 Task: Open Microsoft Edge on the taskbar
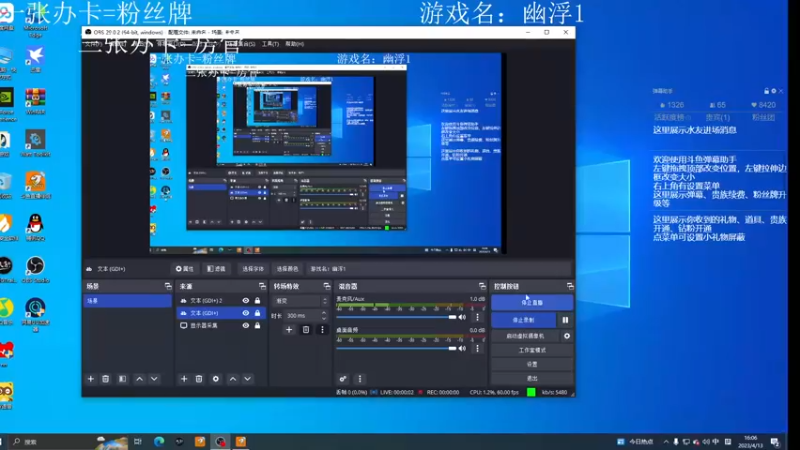[x=159, y=441]
